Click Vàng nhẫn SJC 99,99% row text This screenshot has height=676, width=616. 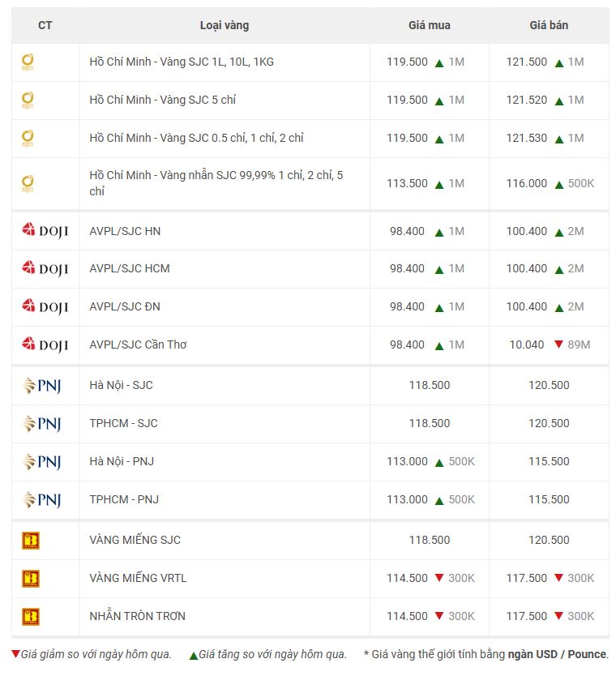pyautogui.click(x=216, y=183)
